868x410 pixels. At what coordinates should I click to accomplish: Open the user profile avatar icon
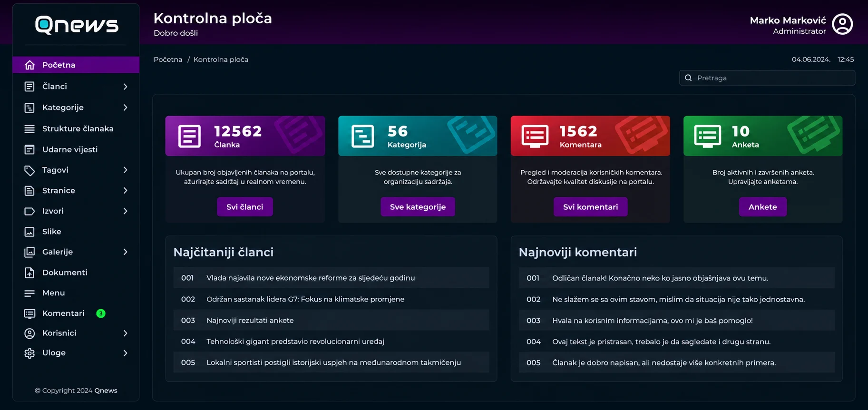point(842,24)
